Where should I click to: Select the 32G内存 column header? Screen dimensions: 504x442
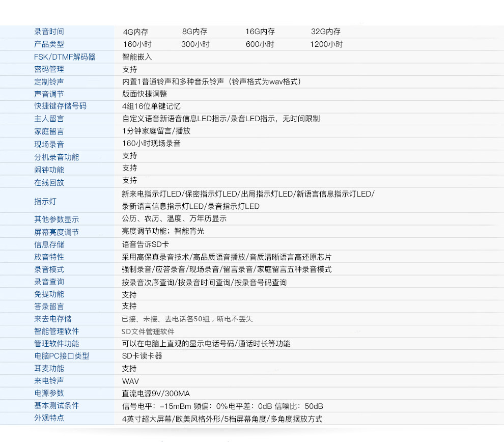point(326,32)
